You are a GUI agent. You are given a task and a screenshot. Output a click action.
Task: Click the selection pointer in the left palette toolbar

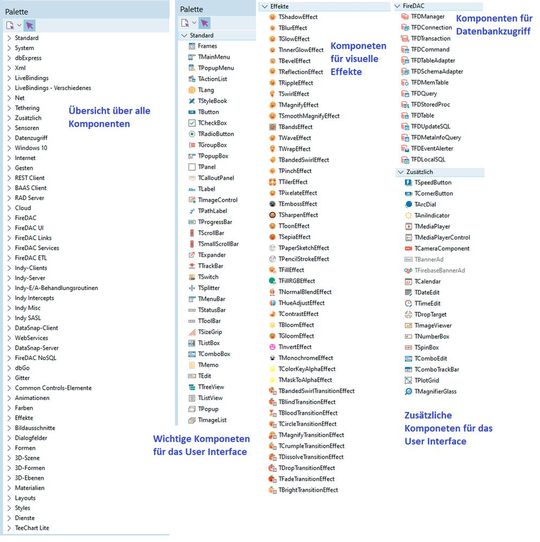point(29,26)
